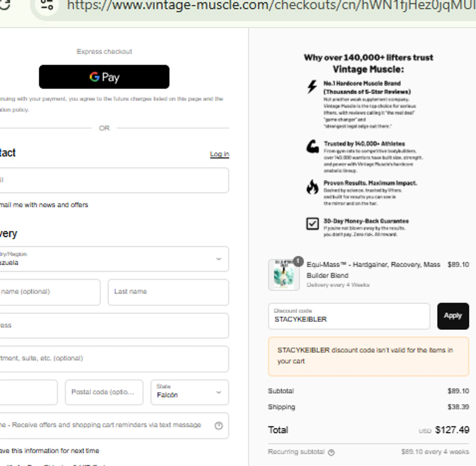Image resolution: width=476 pixels, height=466 pixels.
Task: Click the Subtotal amount $89.10
Action: click(x=458, y=391)
